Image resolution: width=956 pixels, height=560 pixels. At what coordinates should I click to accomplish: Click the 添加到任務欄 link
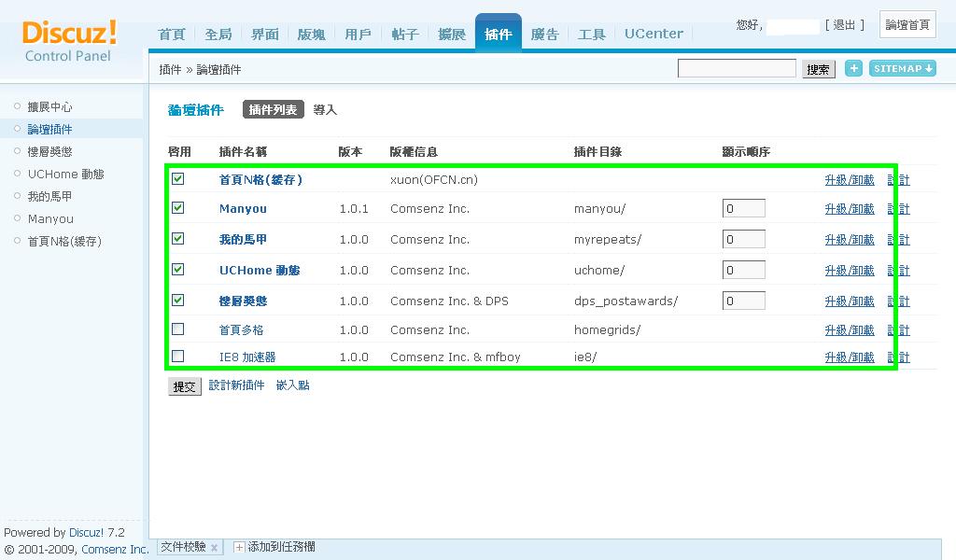pyautogui.click(x=281, y=547)
